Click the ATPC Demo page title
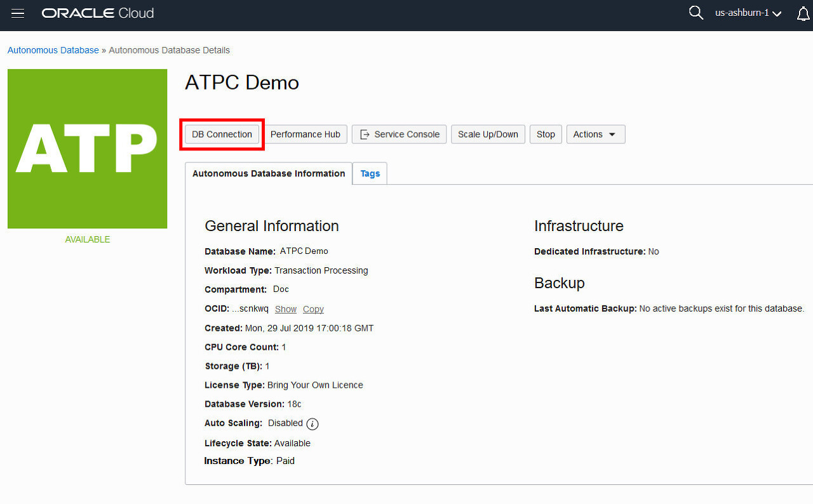Image resolution: width=813 pixels, height=504 pixels. click(242, 83)
